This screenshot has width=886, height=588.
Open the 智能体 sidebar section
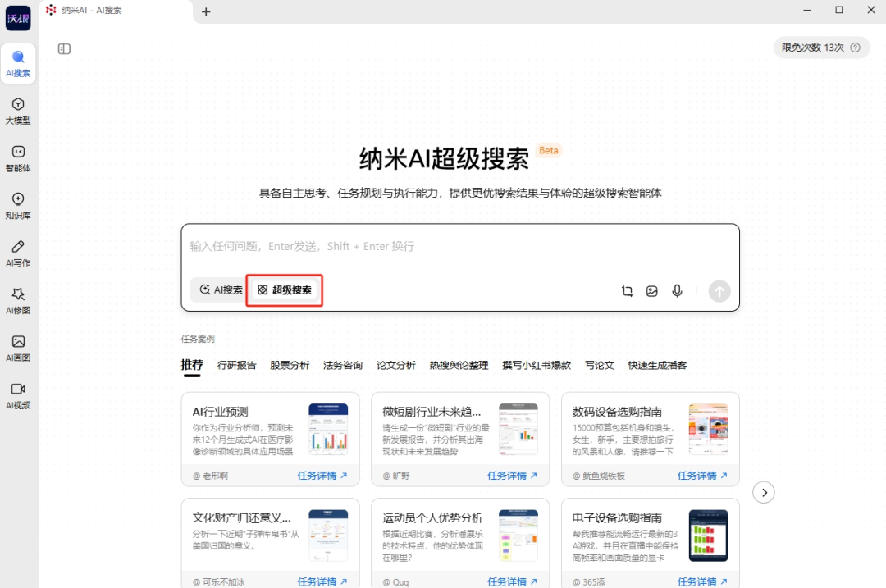(x=18, y=159)
